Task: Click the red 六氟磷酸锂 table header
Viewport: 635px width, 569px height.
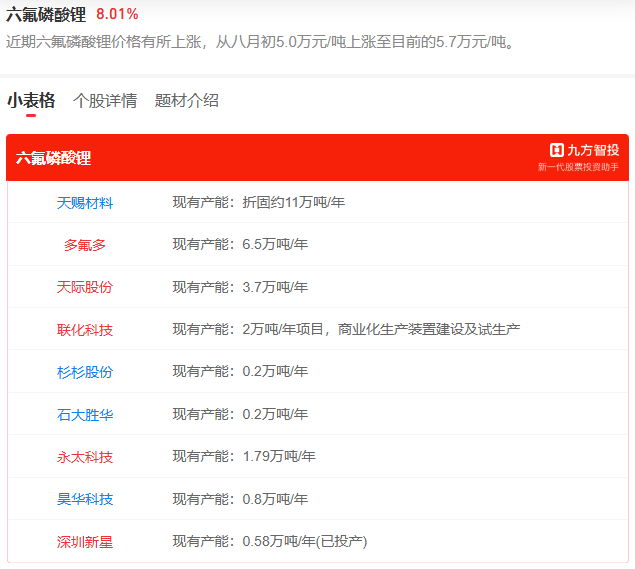Action: 54,158
